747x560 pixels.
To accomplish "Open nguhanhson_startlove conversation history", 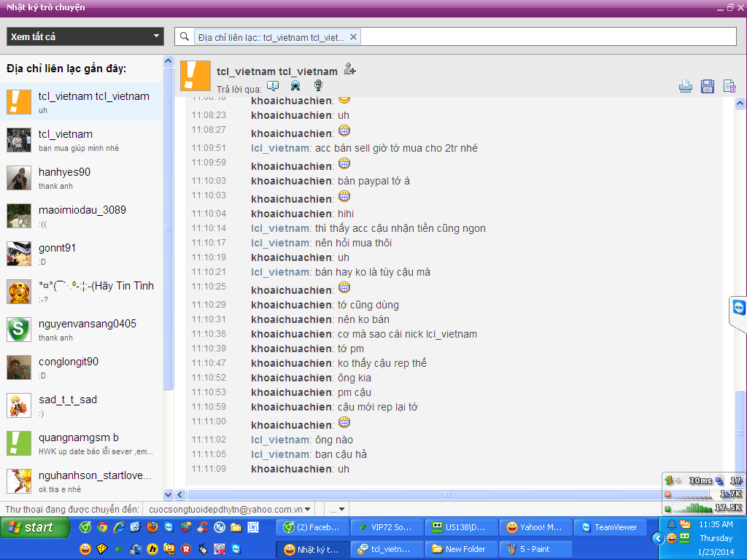I will pos(81,481).
